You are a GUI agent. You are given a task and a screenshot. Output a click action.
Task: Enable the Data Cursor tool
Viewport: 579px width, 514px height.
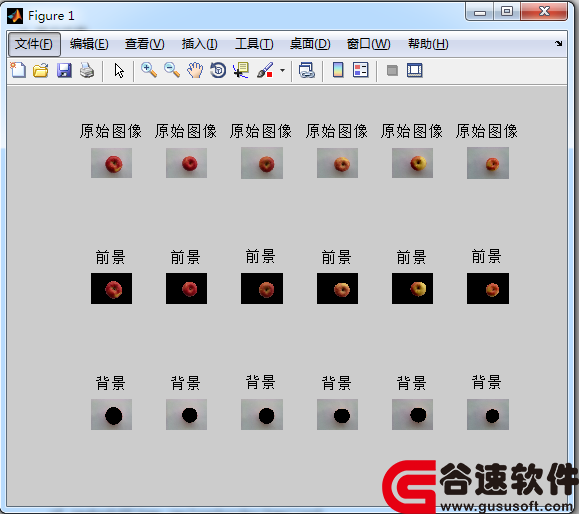point(241,70)
